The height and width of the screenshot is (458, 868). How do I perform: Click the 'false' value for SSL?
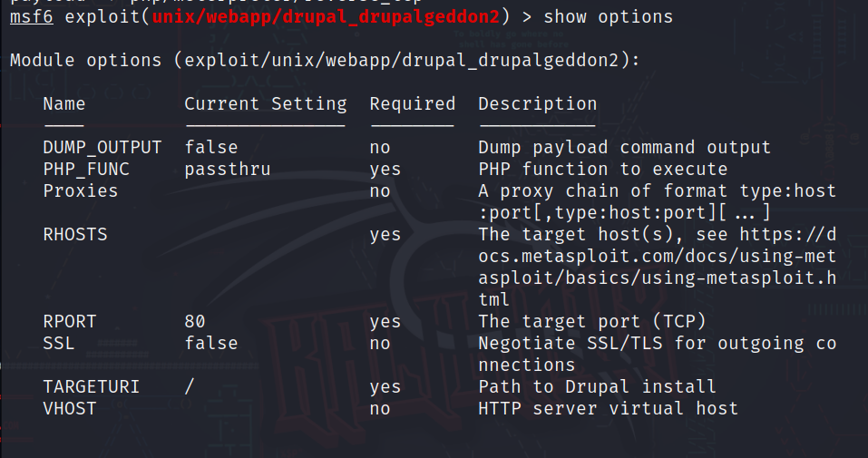tap(211, 344)
